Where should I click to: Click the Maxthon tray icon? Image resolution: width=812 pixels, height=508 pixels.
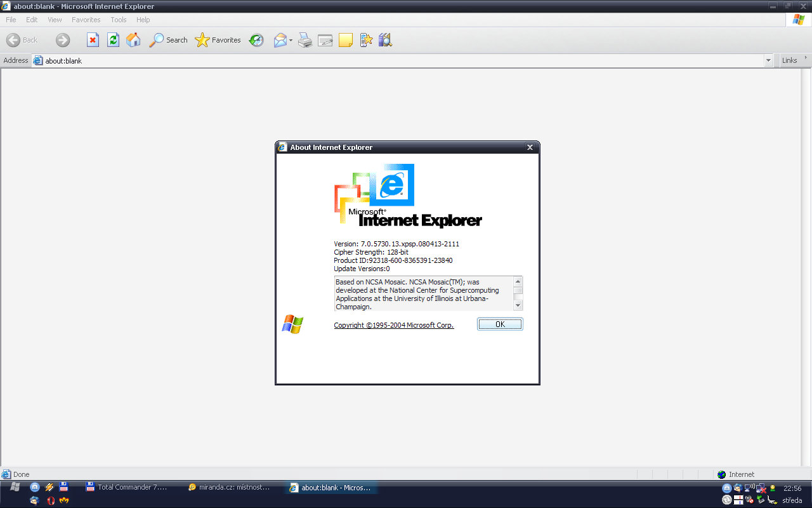click(727, 488)
